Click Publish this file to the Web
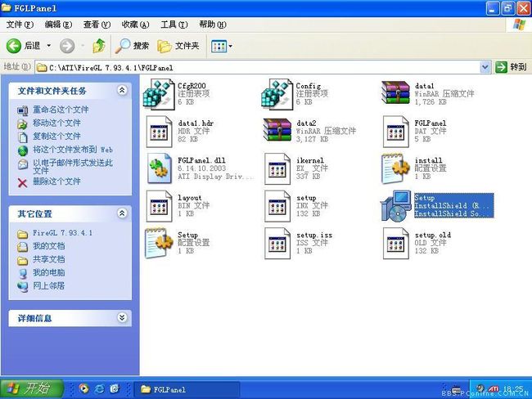 pos(73,150)
